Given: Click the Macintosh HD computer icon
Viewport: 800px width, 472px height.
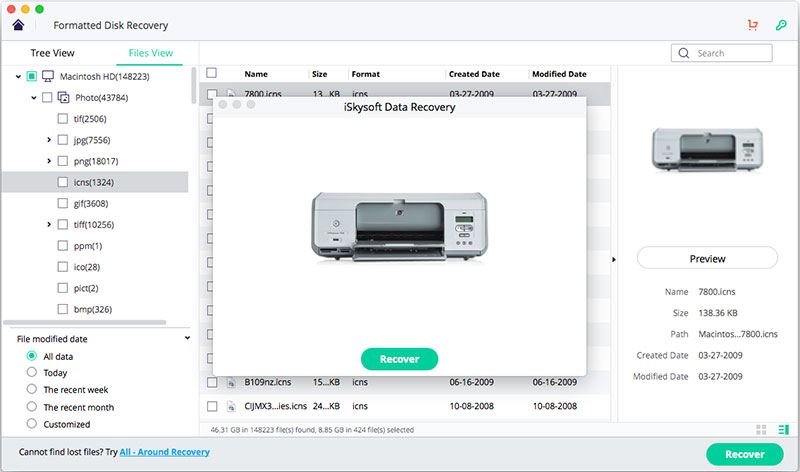Looking at the screenshot, I should 48,77.
